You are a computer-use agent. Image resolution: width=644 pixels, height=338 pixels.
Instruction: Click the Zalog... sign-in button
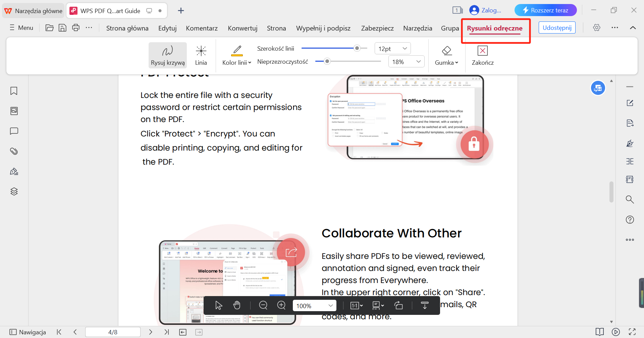click(485, 10)
